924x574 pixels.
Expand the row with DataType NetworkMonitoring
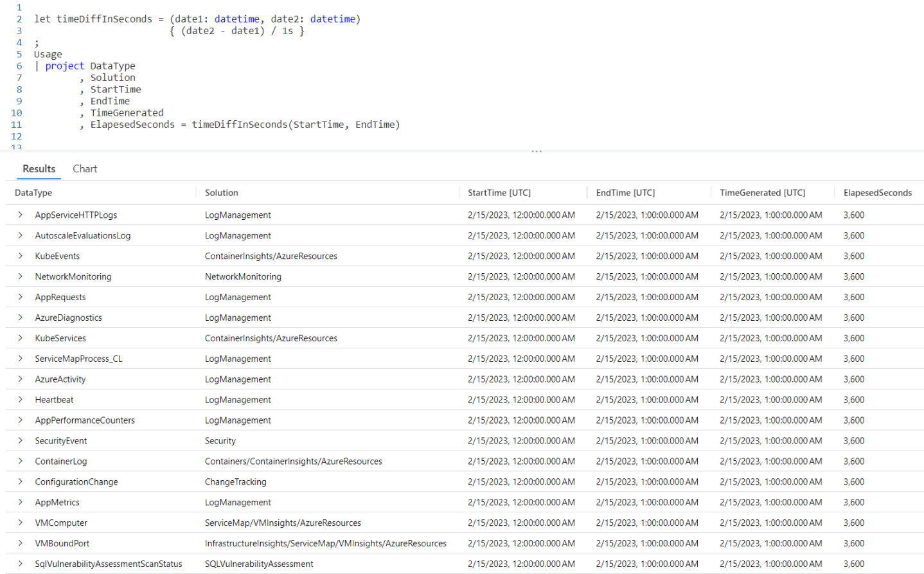coord(21,276)
